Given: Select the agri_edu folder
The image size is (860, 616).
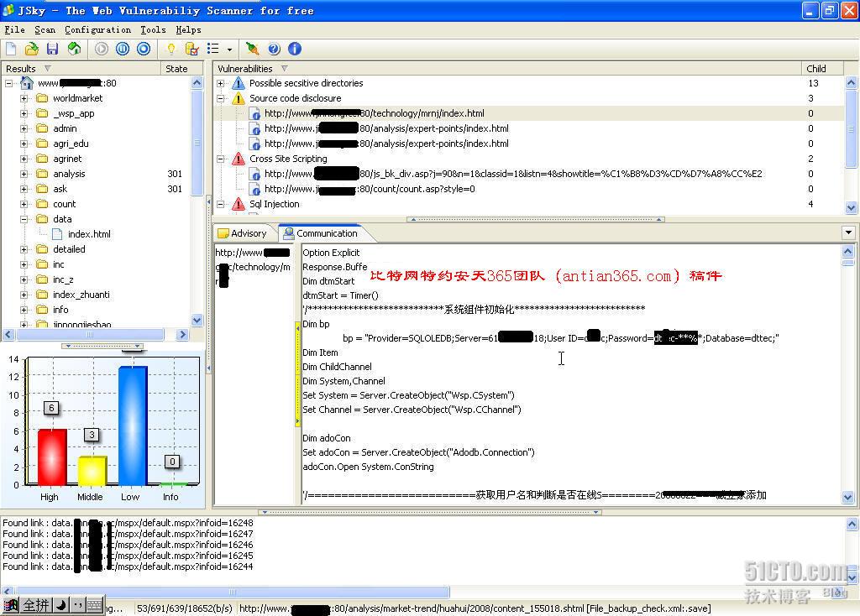Looking at the screenshot, I should click(71, 144).
